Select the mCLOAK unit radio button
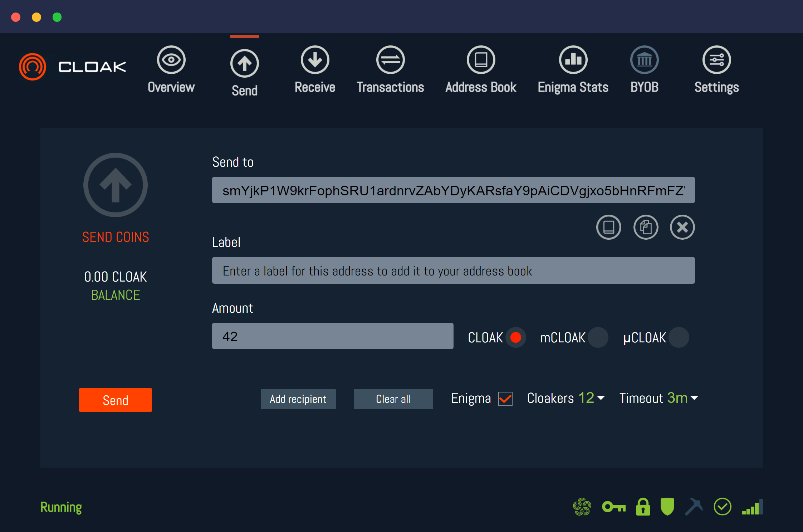Image resolution: width=803 pixels, height=532 pixels. (x=598, y=337)
